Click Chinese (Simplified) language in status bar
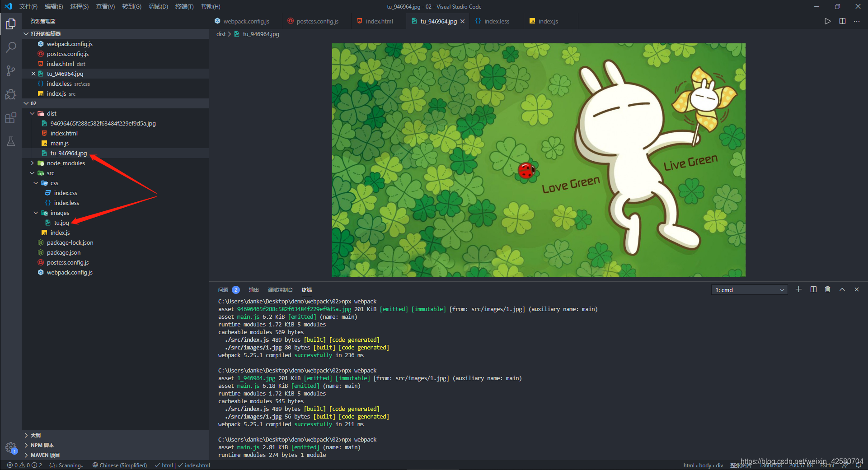 [x=120, y=465]
